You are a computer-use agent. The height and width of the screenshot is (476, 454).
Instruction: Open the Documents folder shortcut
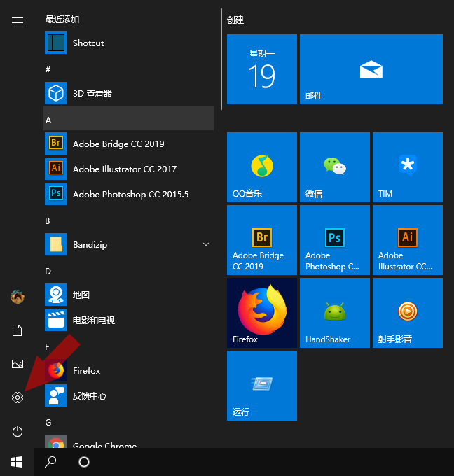pyautogui.click(x=18, y=330)
